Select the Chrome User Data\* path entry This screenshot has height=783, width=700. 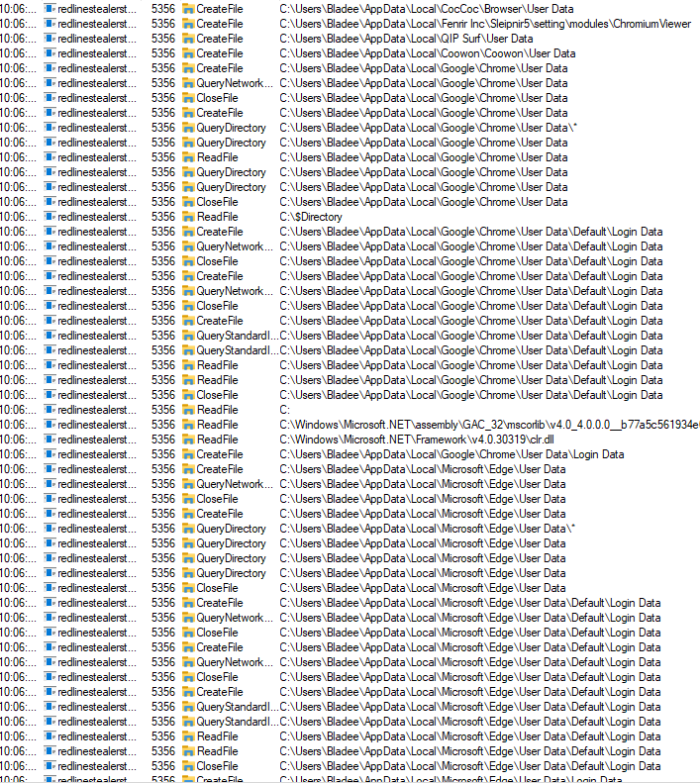pyautogui.click(x=428, y=128)
